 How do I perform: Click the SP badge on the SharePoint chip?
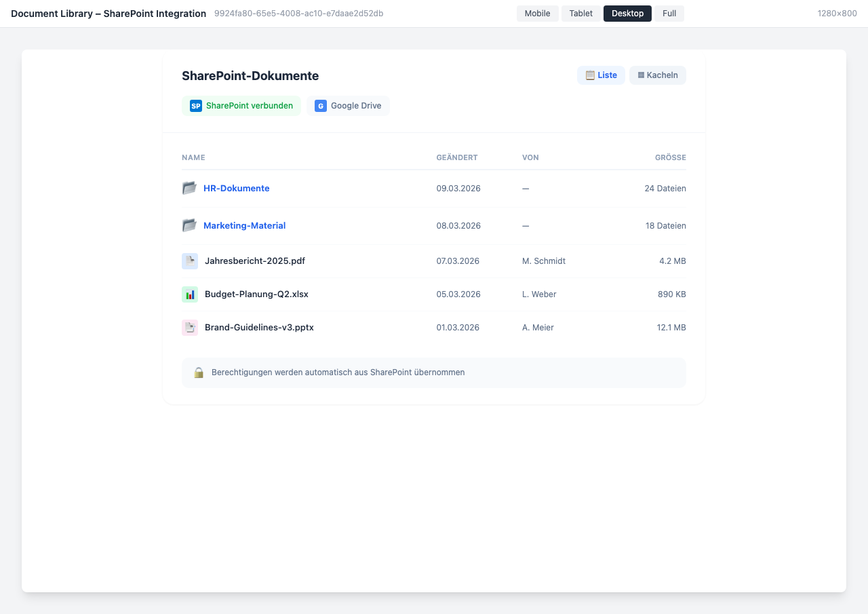[195, 106]
